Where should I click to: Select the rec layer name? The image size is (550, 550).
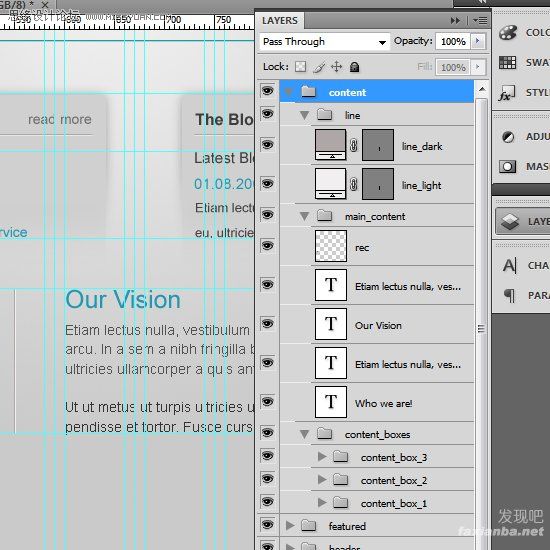tap(362, 248)
